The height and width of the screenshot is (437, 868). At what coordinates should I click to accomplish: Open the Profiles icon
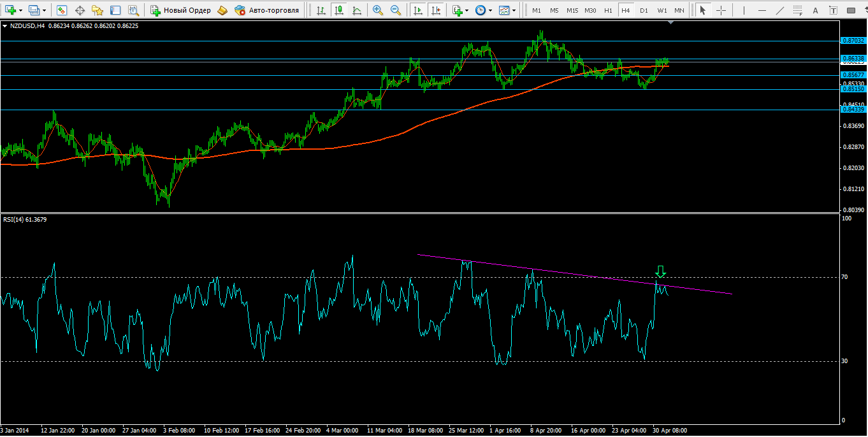pos(34,10)
